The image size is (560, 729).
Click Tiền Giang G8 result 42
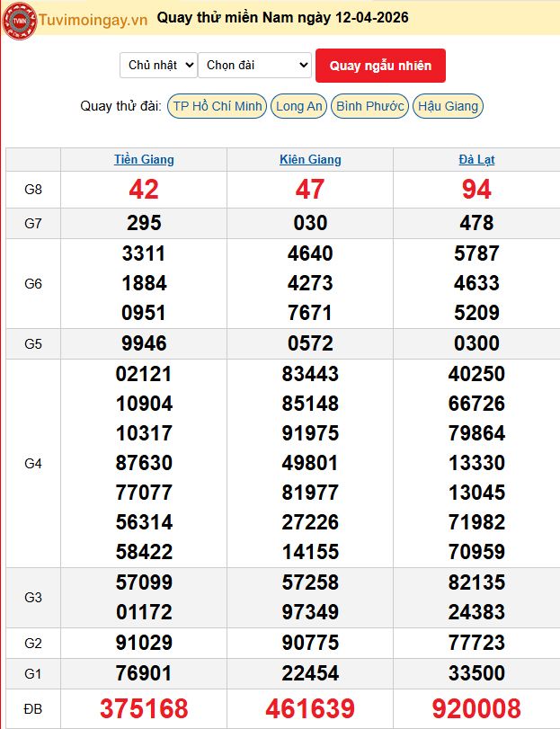[x=144, y=189]
